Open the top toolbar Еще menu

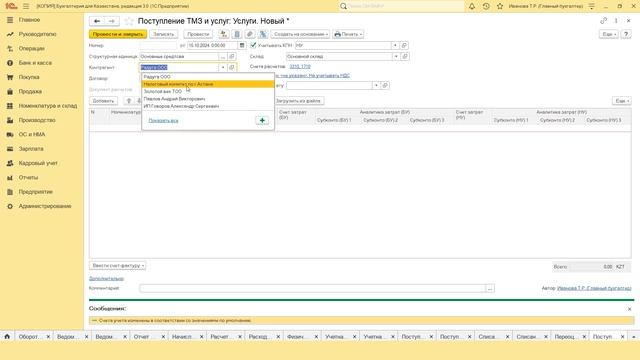click(x=609, y=34)
